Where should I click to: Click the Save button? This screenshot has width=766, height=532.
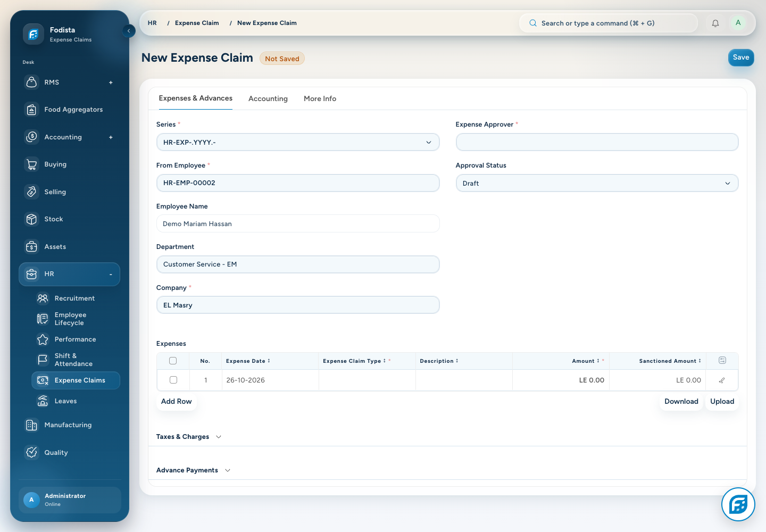click(x=741, y=57)
